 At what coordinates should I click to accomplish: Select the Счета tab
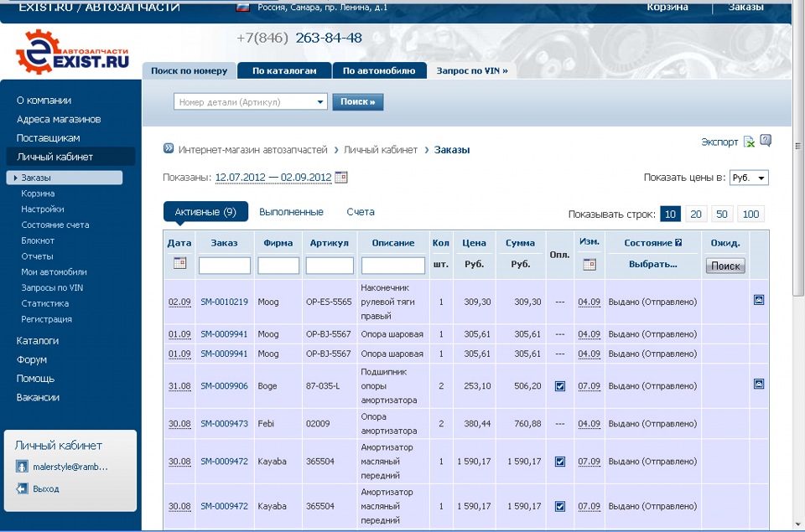point(361,212)
